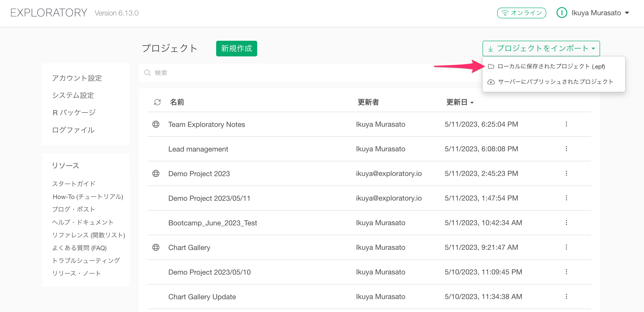Collapse the プロジェクトをインポート dropdown button
Viewport: 644px width, 312px height.
[x=541, y=48]
